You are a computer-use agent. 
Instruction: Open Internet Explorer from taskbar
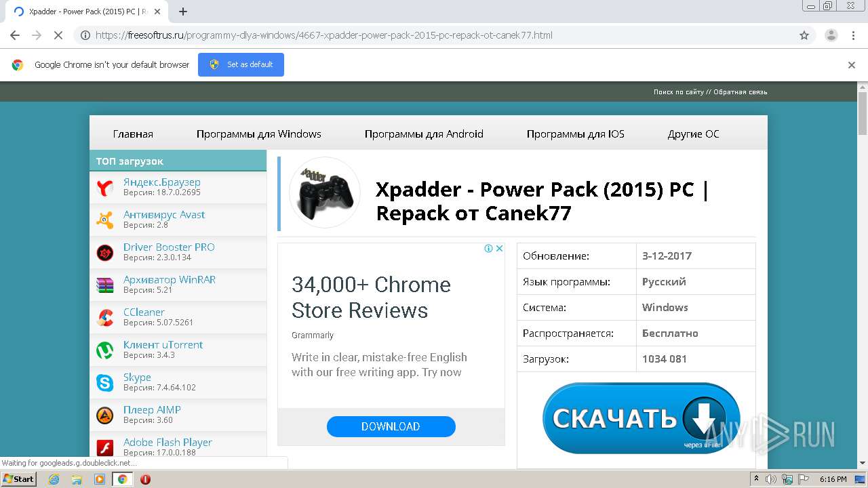54,479
